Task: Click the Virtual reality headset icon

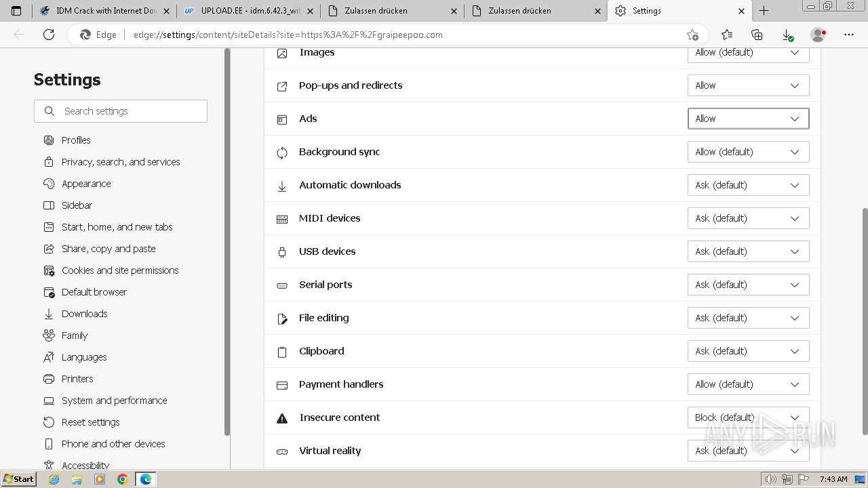Action: coord(282,451)
